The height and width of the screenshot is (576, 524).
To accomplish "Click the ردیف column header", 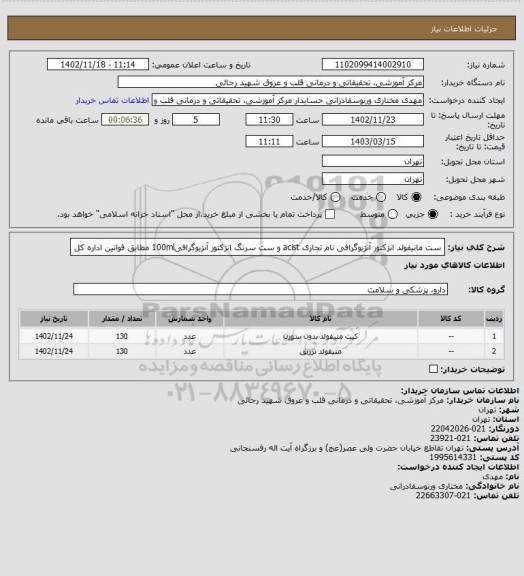I will click(494, 319).
